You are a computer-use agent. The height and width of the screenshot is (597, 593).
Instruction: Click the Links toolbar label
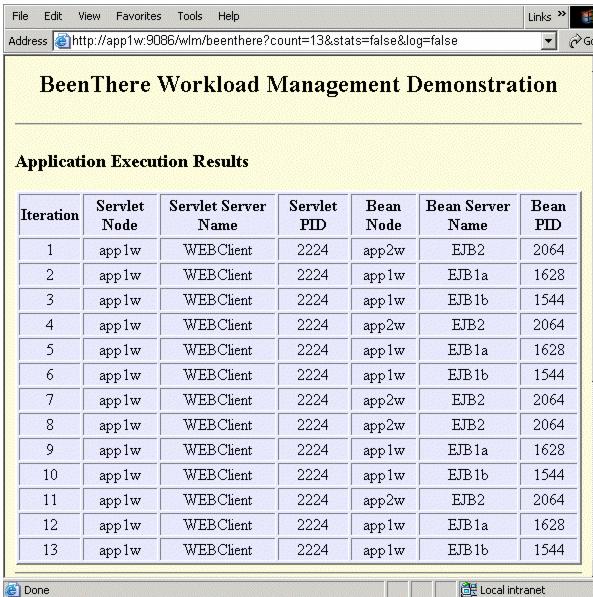[539, 17]
